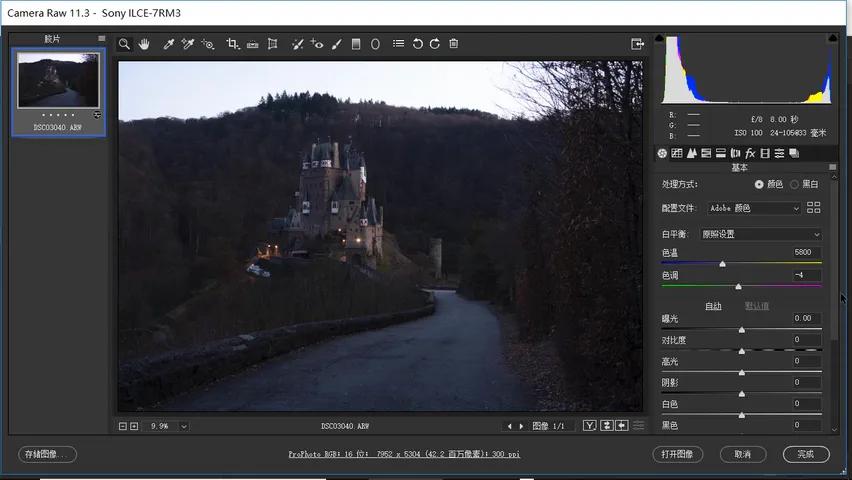Go to the next image arrow
Image resolution: width=852 pixels, height=480 pixels.
[x=522, y=426]
